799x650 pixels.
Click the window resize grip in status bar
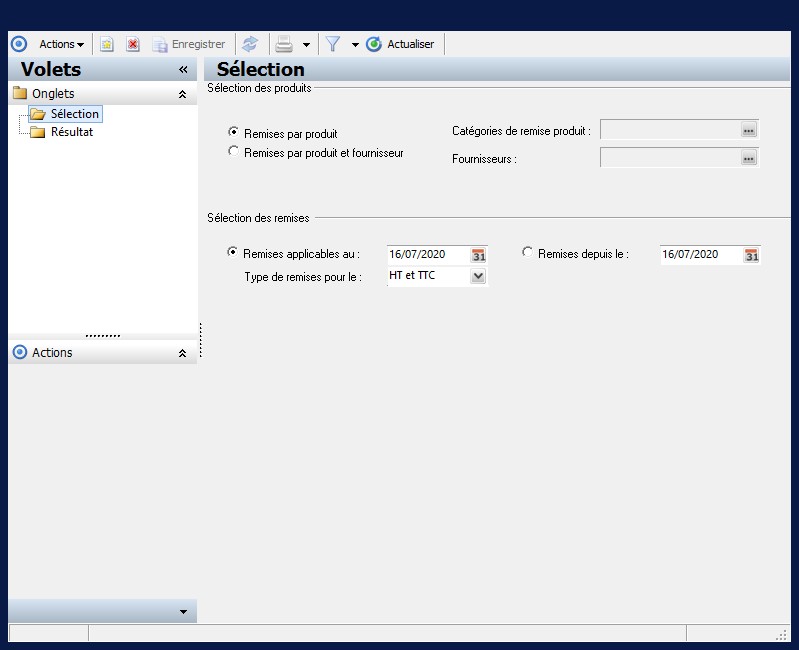click(x=781, y=635)
